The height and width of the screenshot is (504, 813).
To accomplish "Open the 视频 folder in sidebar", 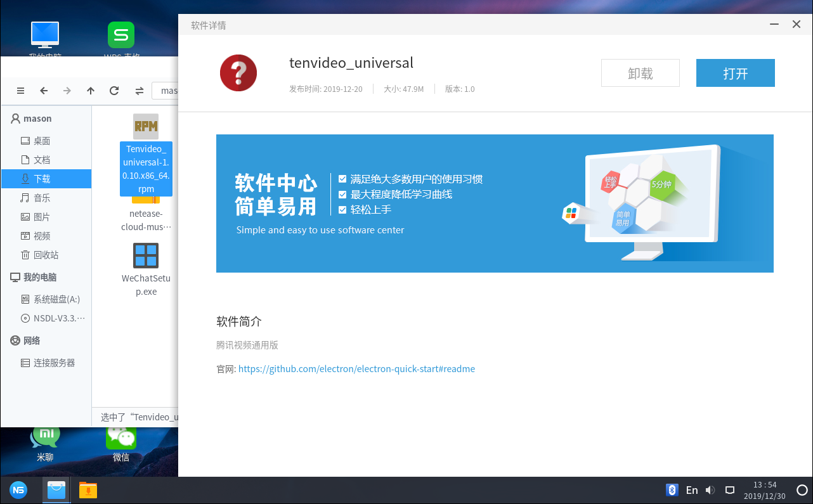I will pyautogui.click(x=46, y=236).
